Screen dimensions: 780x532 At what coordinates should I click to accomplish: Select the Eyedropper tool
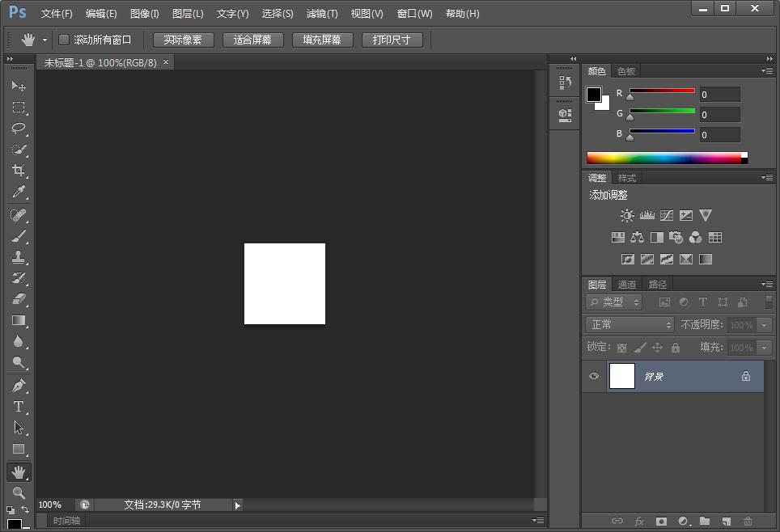point(19,192)
